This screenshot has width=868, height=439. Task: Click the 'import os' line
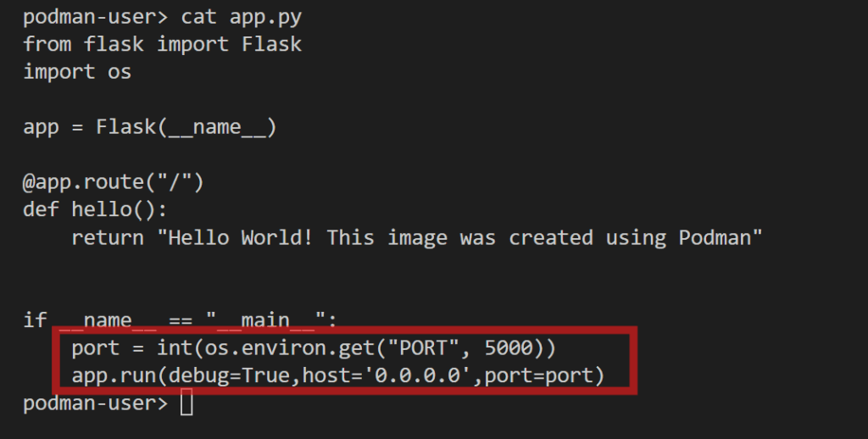click(x=77, y=72)
